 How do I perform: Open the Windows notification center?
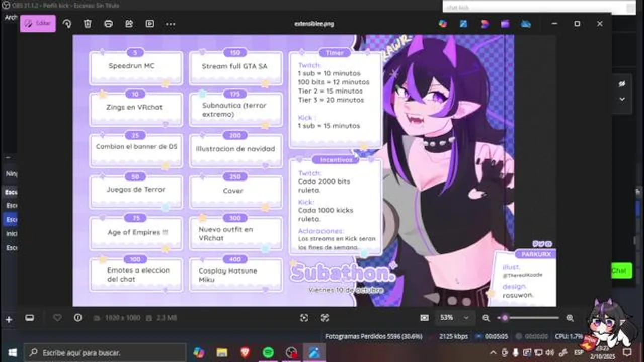point(627,352)
